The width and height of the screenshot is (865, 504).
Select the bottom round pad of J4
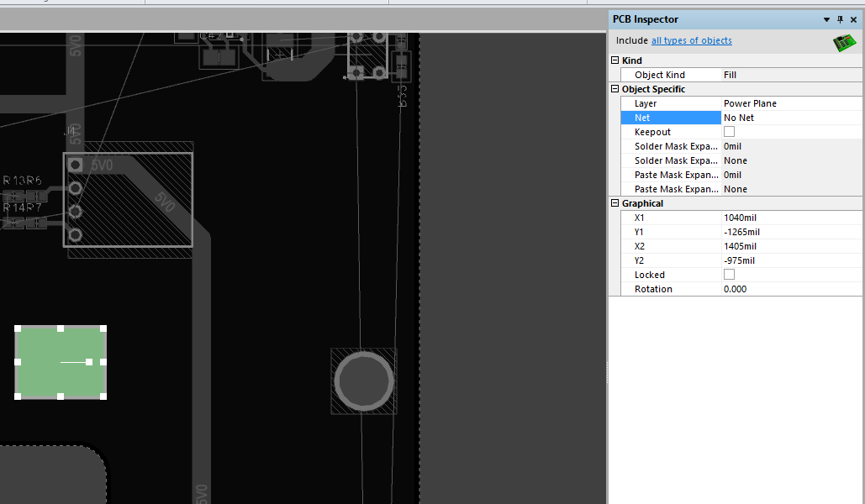point(76,234)
